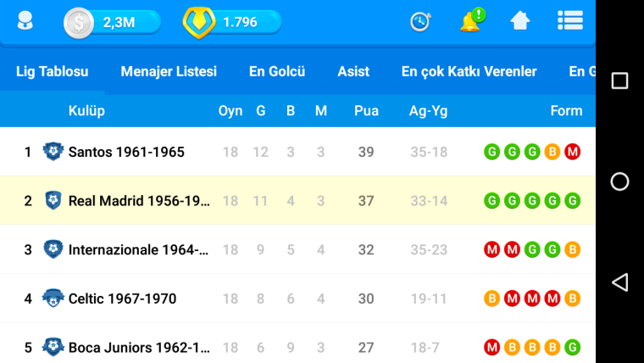Tap the gold token badge icon
Viewport: 644px width, 363px height.
199,23
